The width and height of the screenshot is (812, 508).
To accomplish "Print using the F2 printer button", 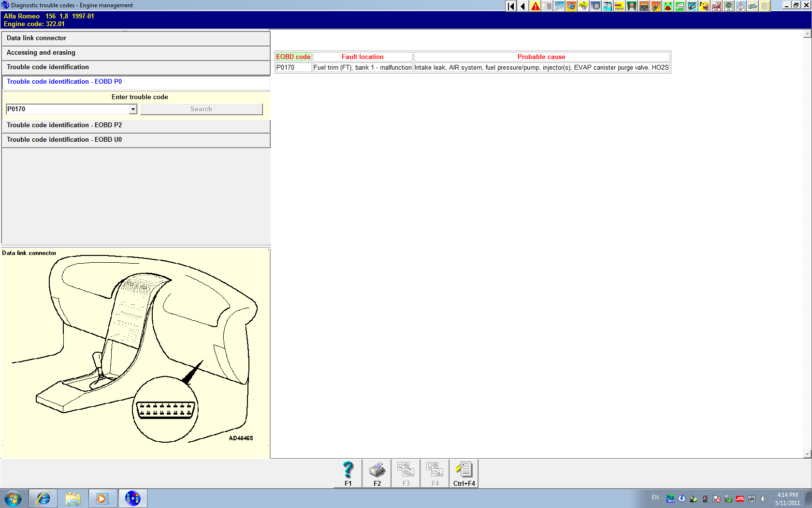I will [377, 473].
